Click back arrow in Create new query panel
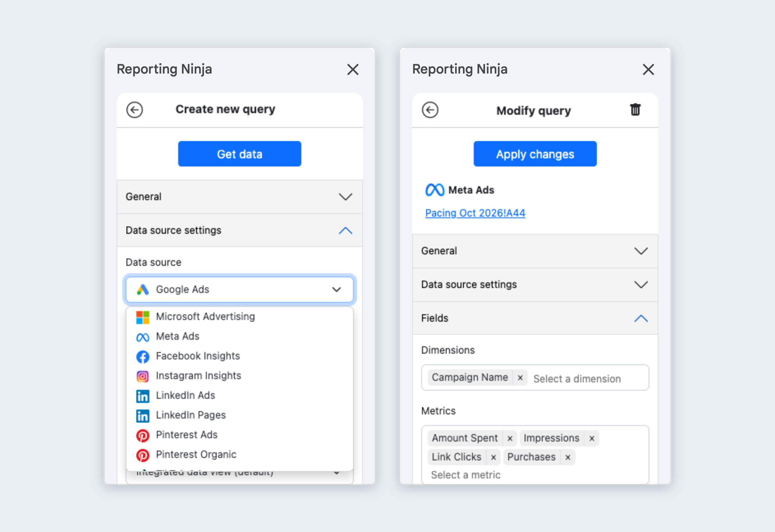This screenshot has height=532, width=775. point(134,110)
